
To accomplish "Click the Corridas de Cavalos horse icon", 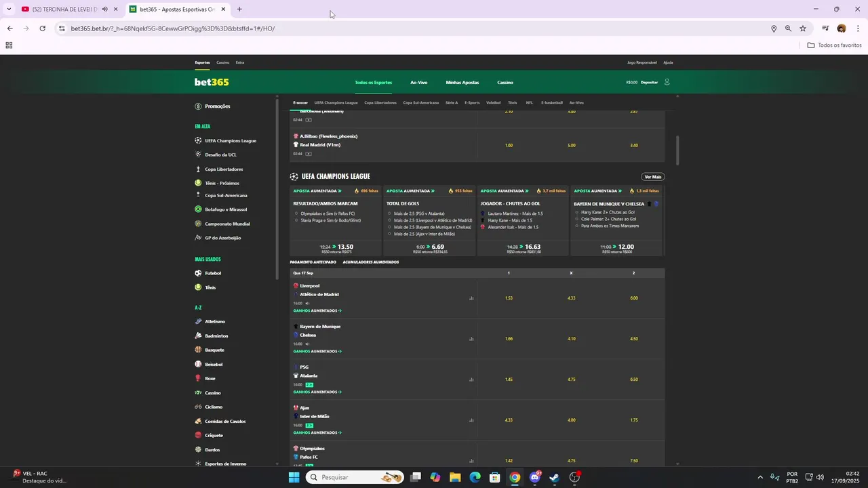I will [x=198, y=421].
